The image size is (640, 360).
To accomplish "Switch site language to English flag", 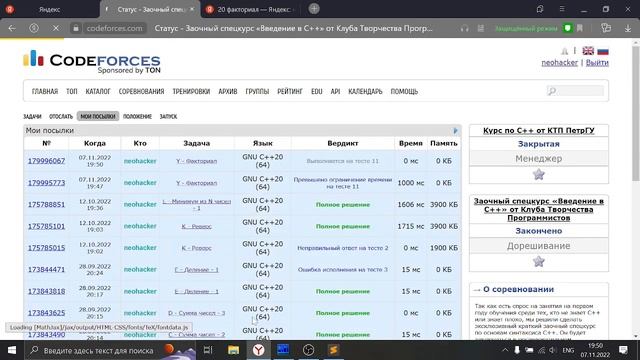I will [588, 51].
